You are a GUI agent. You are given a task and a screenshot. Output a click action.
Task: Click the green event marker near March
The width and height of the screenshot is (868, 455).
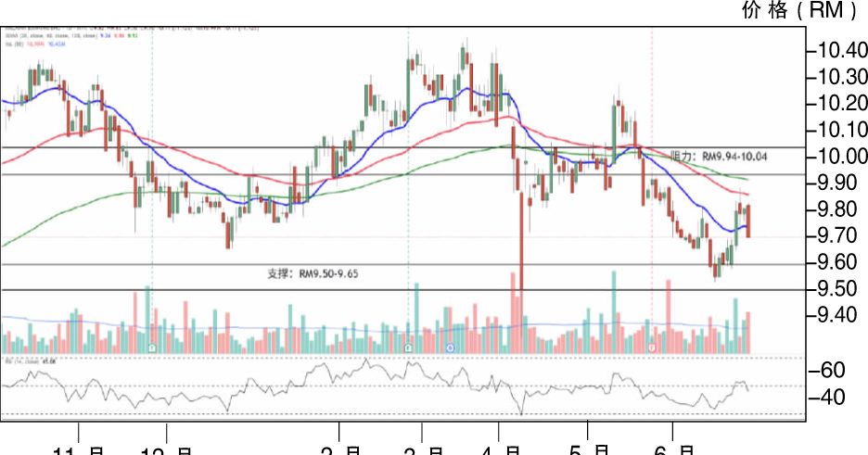click(409, 348)
